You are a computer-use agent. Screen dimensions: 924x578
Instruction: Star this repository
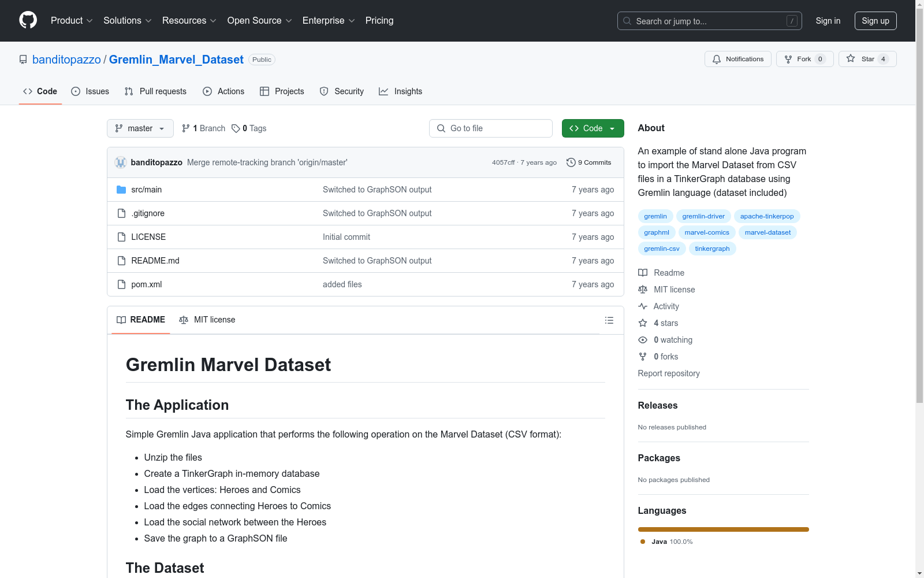tap(867, 59)
